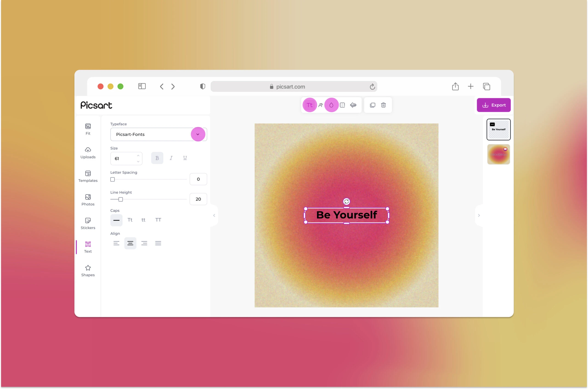Increase font size with the stepper arrow
588x389 pixels.
[x=138, y=156]
